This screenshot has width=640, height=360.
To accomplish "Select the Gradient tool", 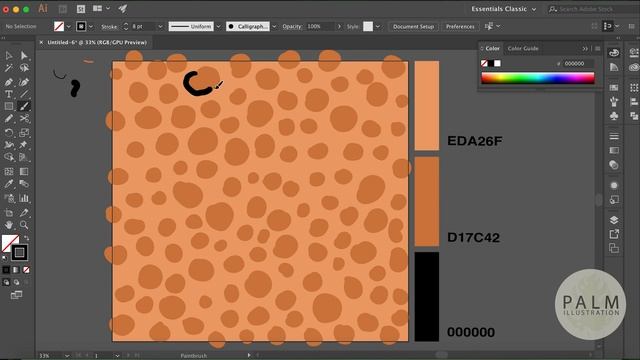I will coord(24,171).
